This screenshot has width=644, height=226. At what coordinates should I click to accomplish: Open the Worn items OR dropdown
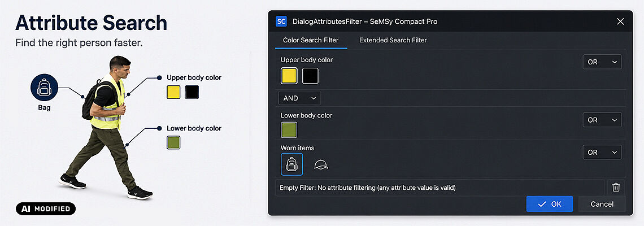[602, 152]
